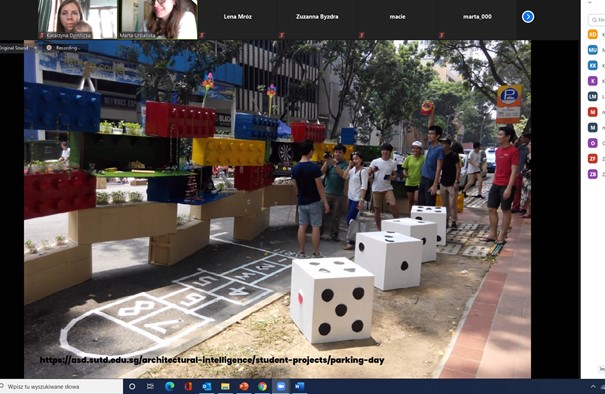Click Marta Urbańska's video thumbnail
The height and width of the screenshot is (394, 605).
[158, 19]
